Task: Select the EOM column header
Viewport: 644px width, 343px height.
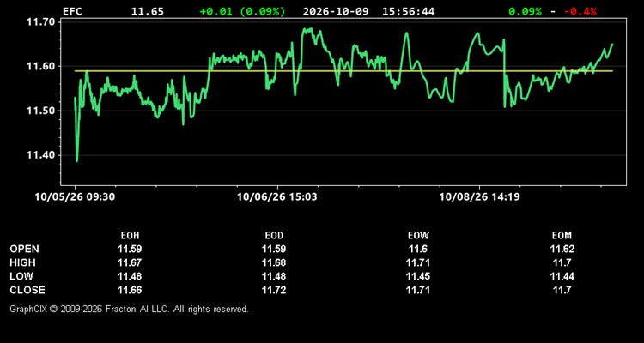Action: [562, 236]
